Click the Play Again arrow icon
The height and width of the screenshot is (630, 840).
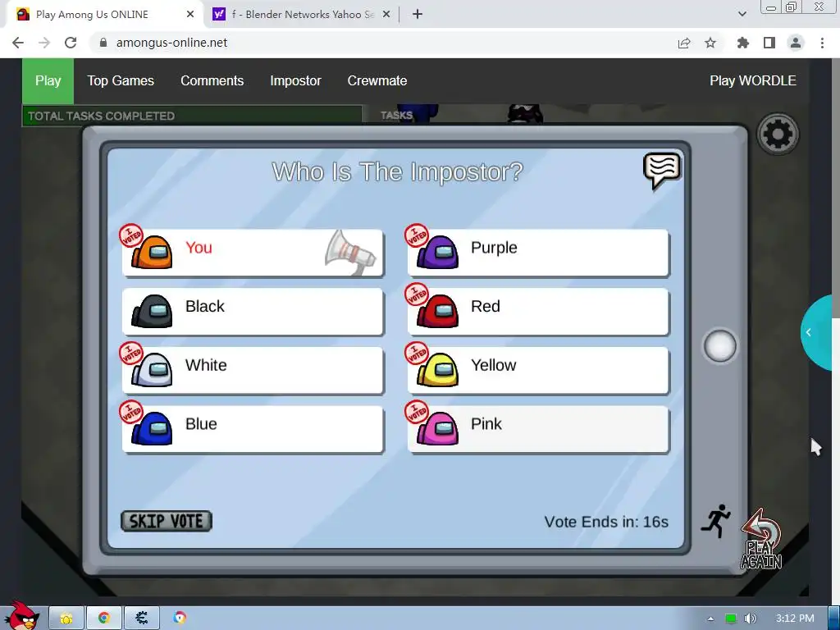click(761, 538)
